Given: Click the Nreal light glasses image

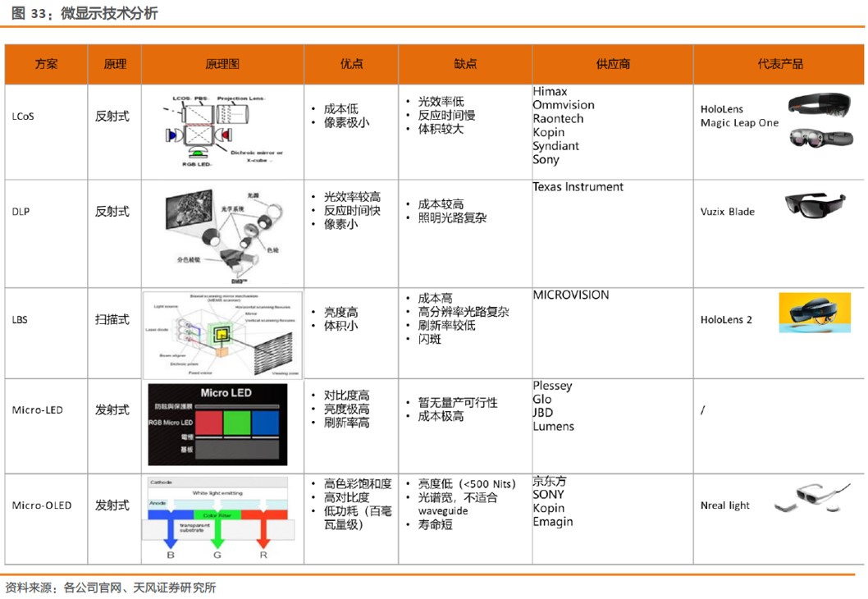Looking at the screenshot, I should (x=813, y=497).
